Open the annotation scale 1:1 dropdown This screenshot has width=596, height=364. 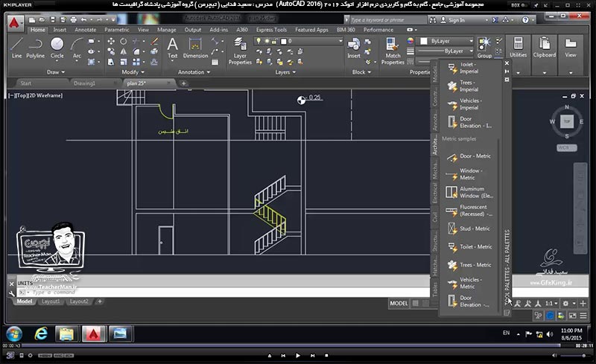coord(551,303)
